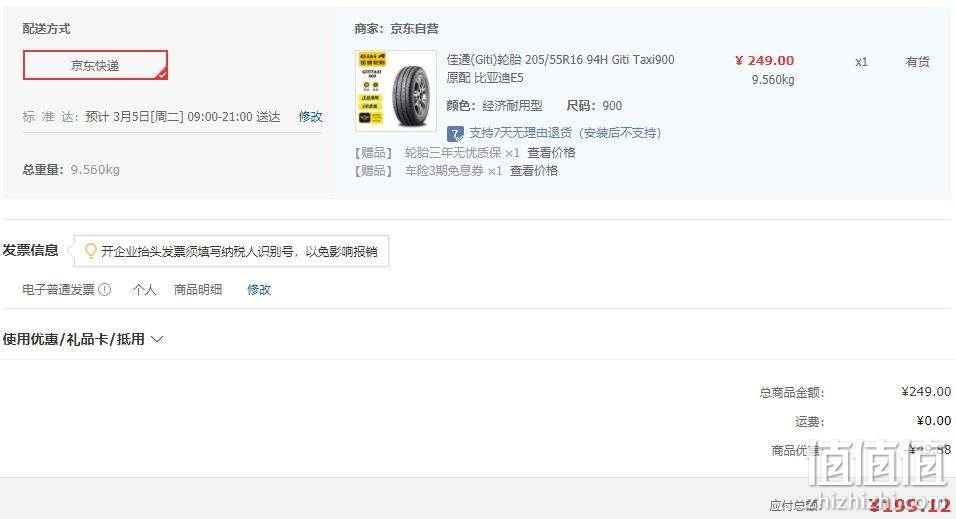Image resolution: width=956 pixels, height=519 pixels.
Task: Click 修改 next to delivery time
Action: coord(310,116)
